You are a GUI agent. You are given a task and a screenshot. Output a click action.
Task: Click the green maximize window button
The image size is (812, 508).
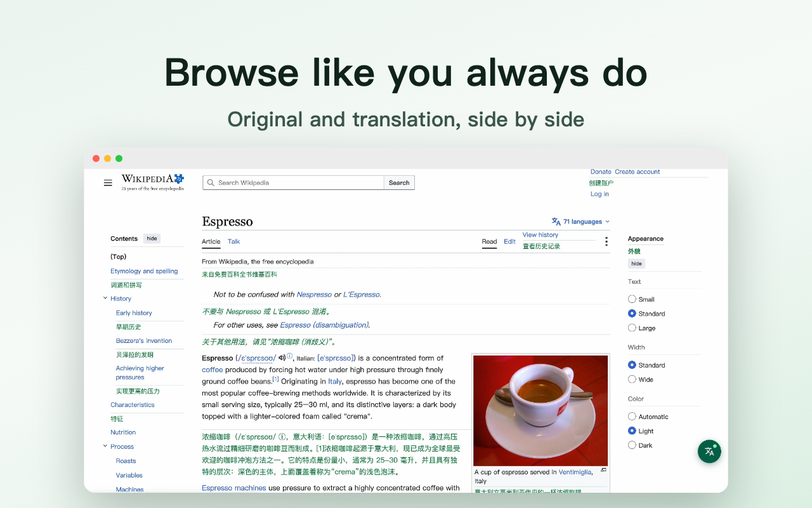coord(119,159)
